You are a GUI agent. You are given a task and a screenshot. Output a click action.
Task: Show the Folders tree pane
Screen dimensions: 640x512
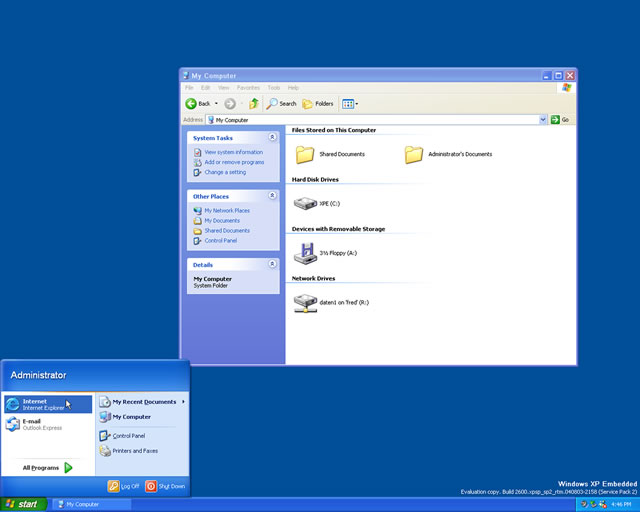coord(318,104)
